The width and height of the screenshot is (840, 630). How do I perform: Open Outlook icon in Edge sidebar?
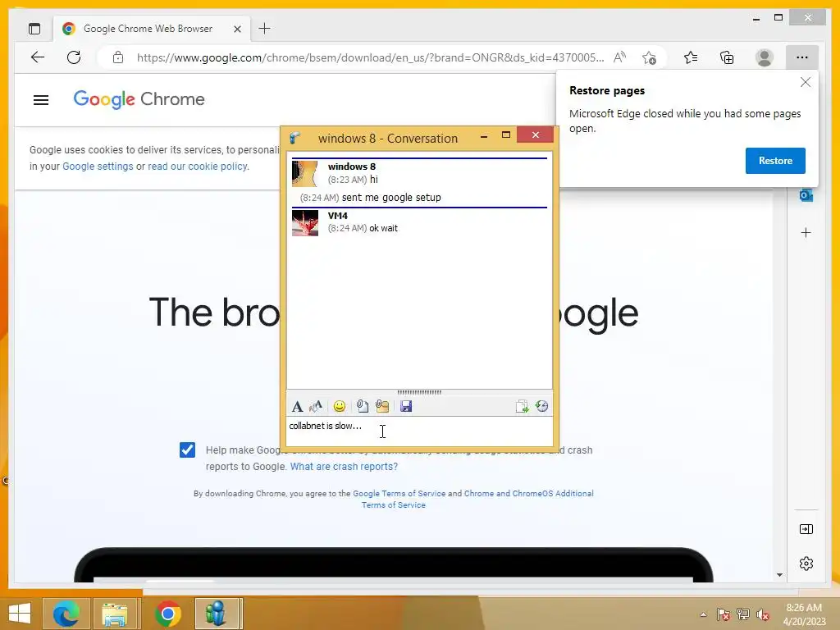pos(806,195)
